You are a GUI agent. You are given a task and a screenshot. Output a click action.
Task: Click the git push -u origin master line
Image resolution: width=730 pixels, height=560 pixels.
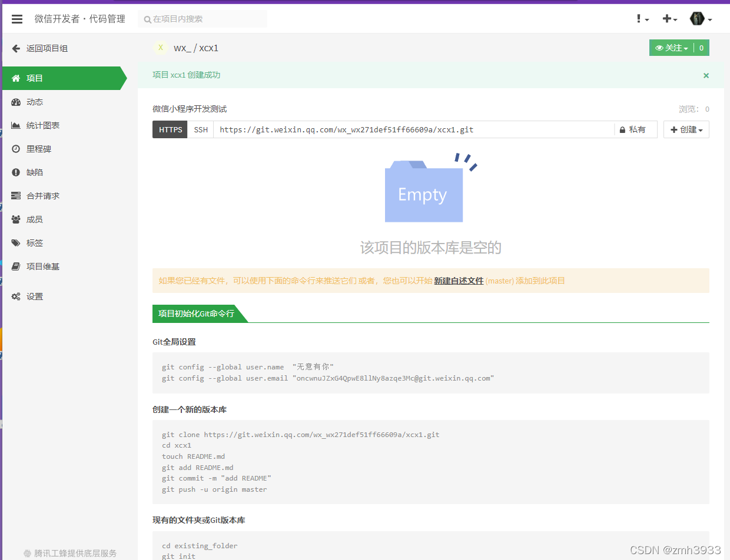(x=214, y=489)
